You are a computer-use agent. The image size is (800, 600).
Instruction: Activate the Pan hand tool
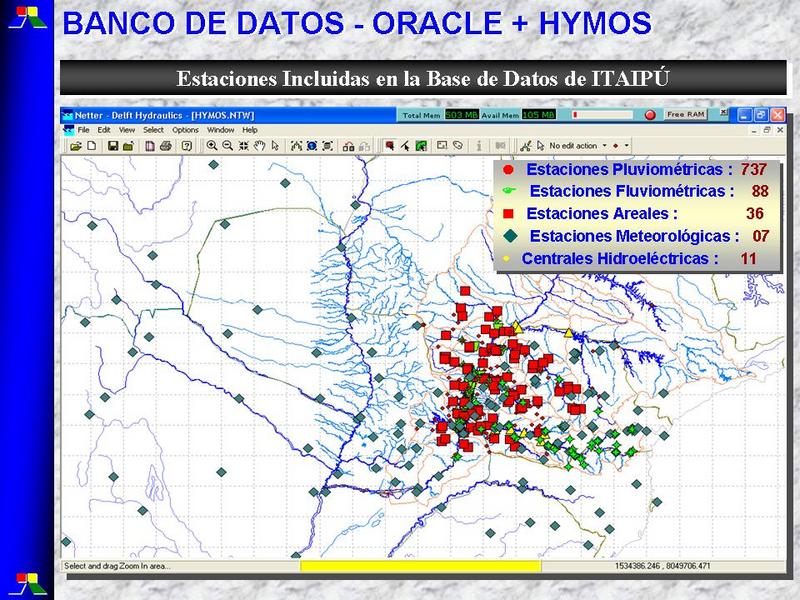[259, 145]
